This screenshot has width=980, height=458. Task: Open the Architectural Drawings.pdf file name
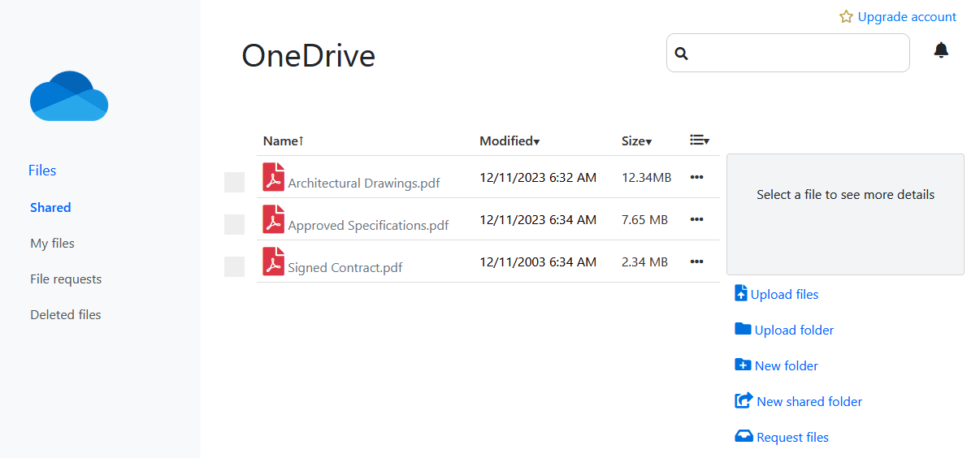(364, 183)
